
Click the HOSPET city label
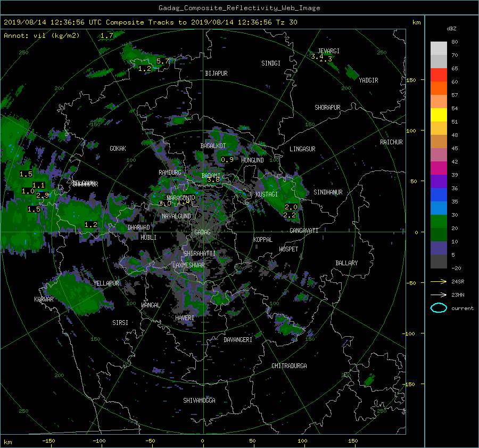[288, 249]
